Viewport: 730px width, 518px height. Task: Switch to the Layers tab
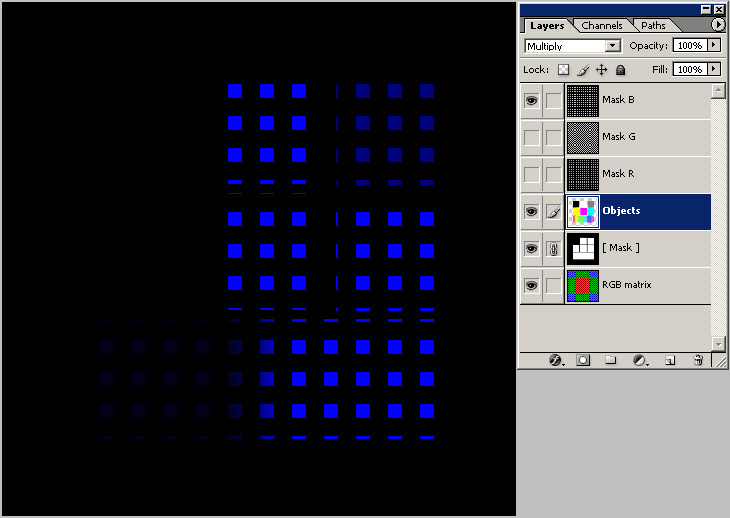click(547, 26)
